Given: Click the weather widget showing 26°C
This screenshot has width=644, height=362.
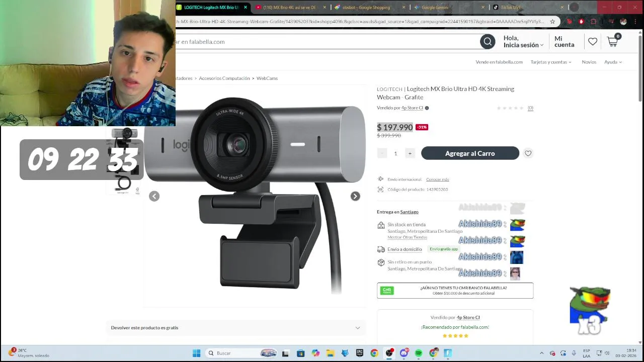Looking at the screenshot, I should pos(29,353).
